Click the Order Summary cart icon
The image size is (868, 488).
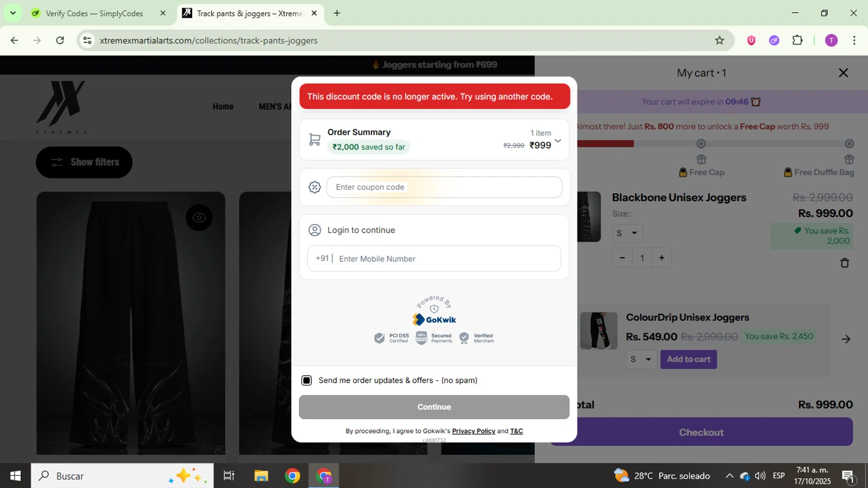pos(314,140)
